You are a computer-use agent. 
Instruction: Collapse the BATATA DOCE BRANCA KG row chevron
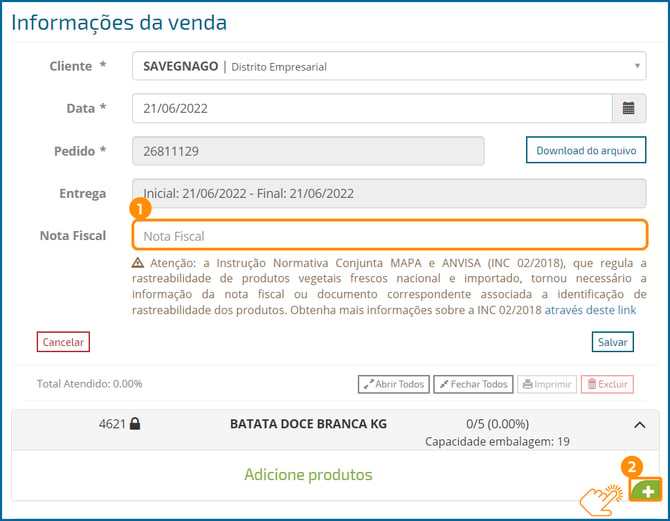point(639,425)
